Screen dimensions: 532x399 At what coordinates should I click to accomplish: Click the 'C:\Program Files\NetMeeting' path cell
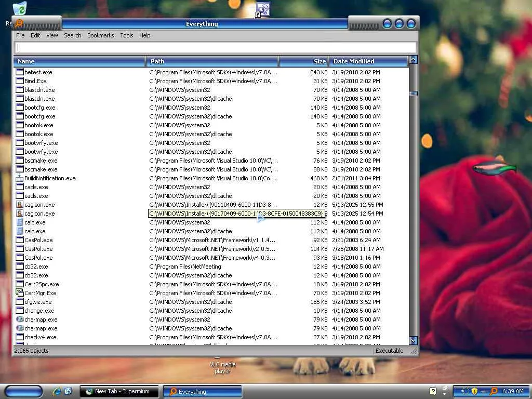(x=185, y=267)
